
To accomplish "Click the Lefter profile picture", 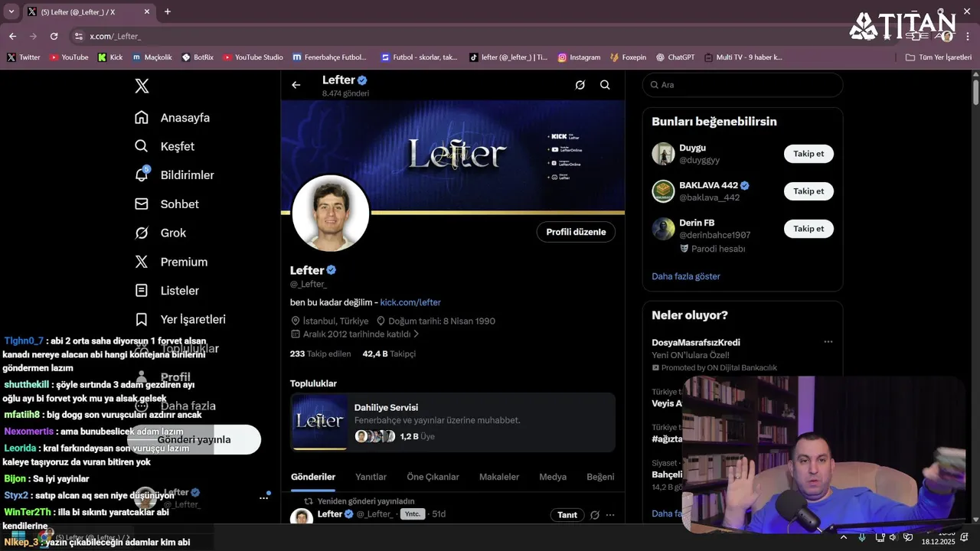I will [x=331, y=213].
